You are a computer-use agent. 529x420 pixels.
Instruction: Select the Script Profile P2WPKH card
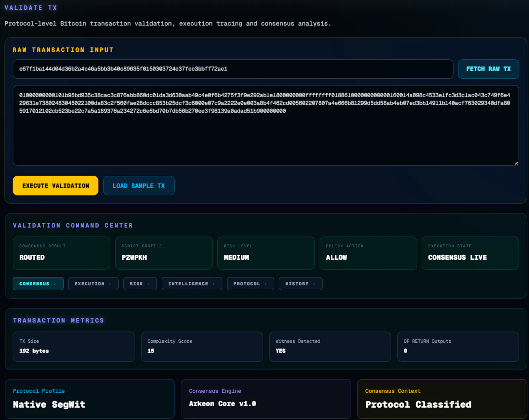(164, 253)
